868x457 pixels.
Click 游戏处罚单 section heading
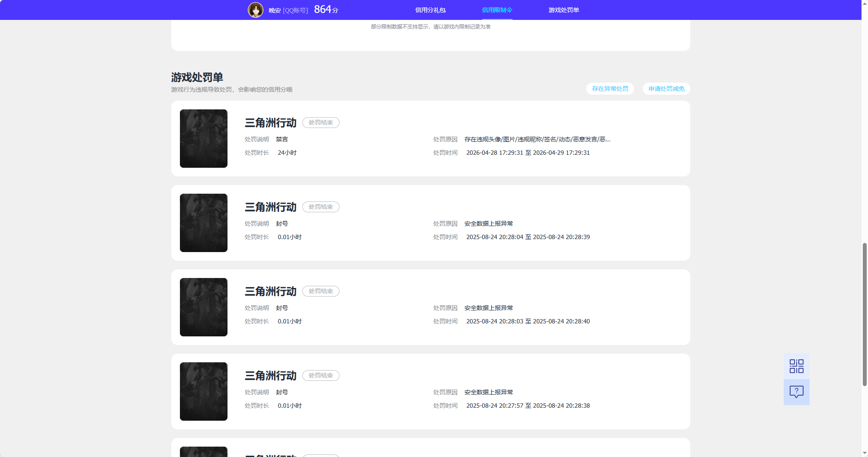tap(197, 77)
